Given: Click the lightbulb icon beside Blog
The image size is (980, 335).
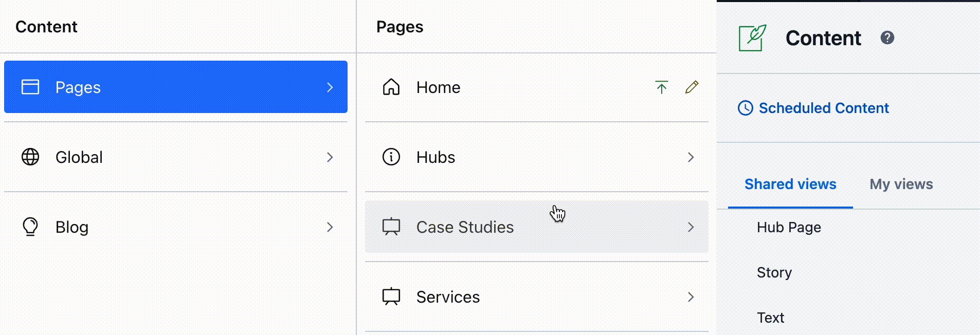Looking at the screenshot, I should click(x=30, y=227).
